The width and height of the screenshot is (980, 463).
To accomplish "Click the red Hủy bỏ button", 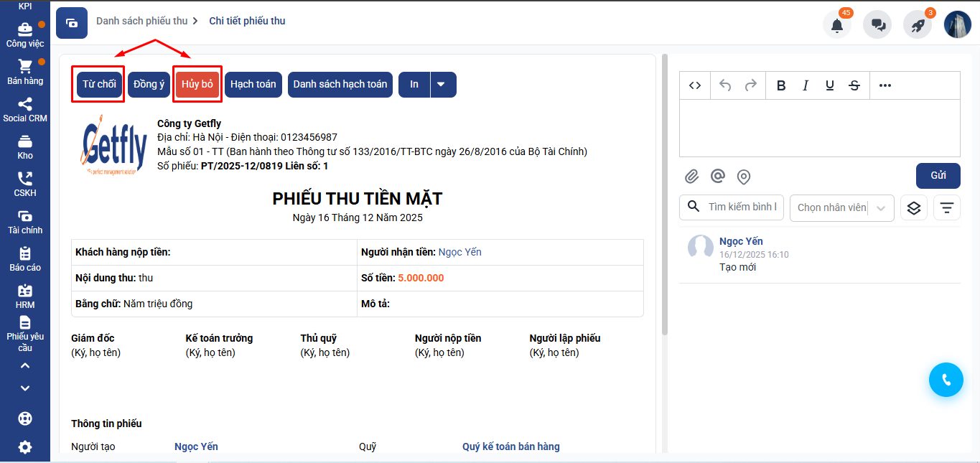I will [x=197, y=84].
